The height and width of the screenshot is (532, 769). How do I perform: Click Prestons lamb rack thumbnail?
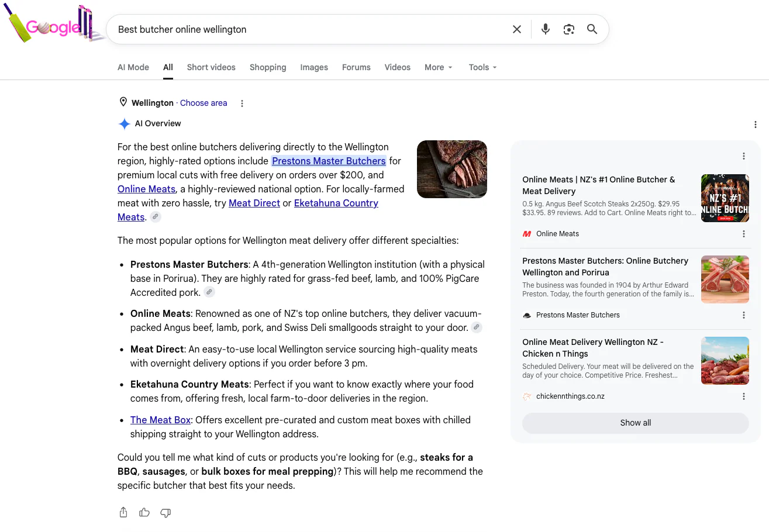tap(725, 279)
